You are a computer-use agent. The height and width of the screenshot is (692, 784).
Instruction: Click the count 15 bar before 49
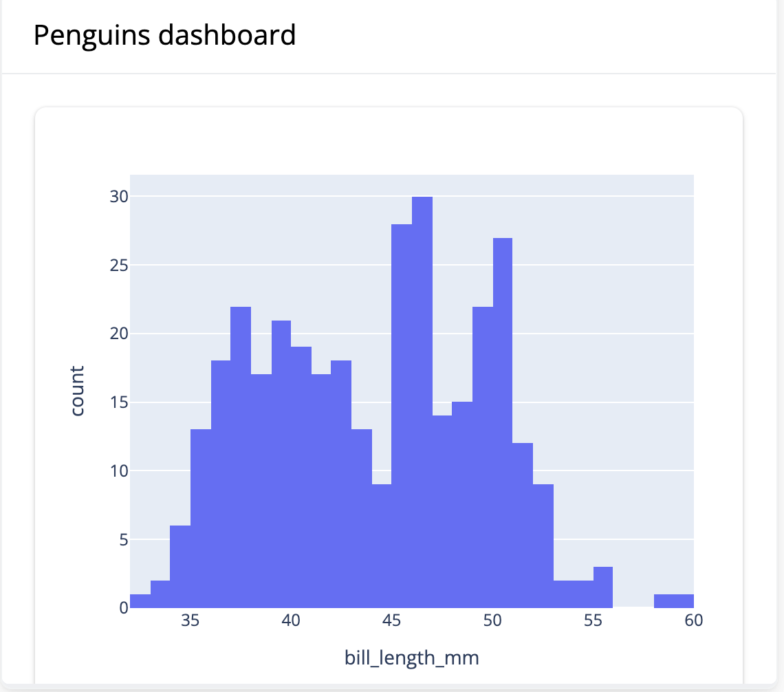click(x=462, y=505)
